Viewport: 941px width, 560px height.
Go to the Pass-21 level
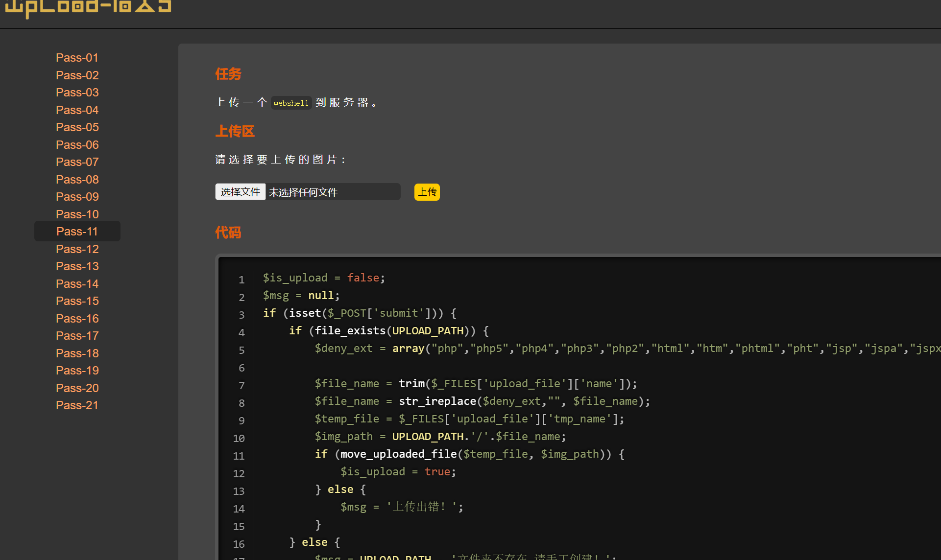(x=77, y=405)
